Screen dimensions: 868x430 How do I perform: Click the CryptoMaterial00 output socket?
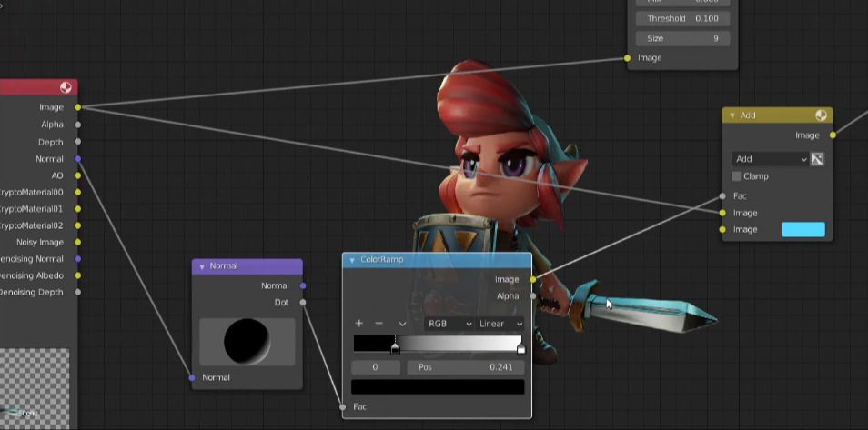click(x=77, y=192)
